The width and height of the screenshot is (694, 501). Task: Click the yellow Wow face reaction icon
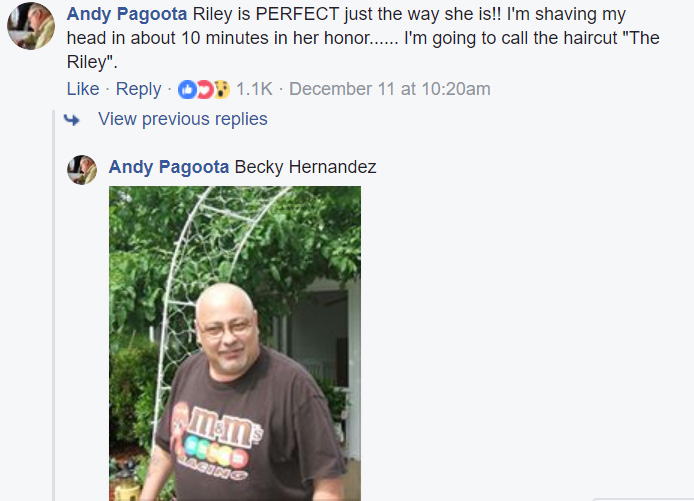click(x=222, y=90)
